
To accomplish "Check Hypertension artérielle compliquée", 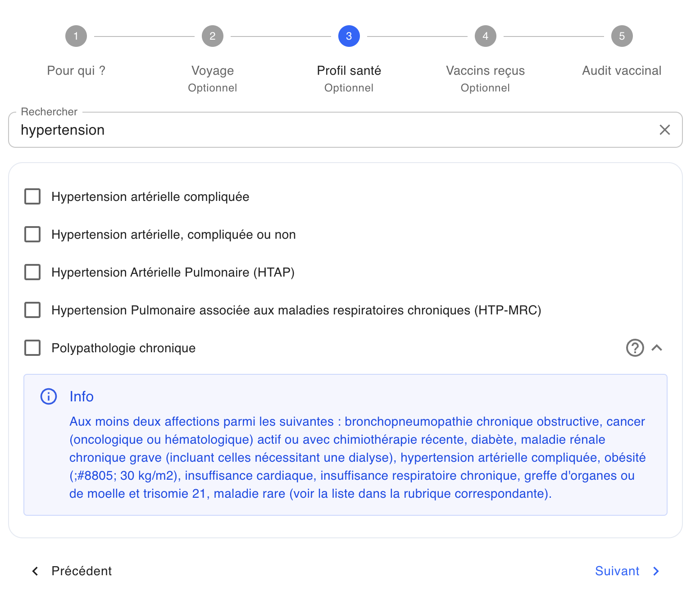I will click(32, 196).
